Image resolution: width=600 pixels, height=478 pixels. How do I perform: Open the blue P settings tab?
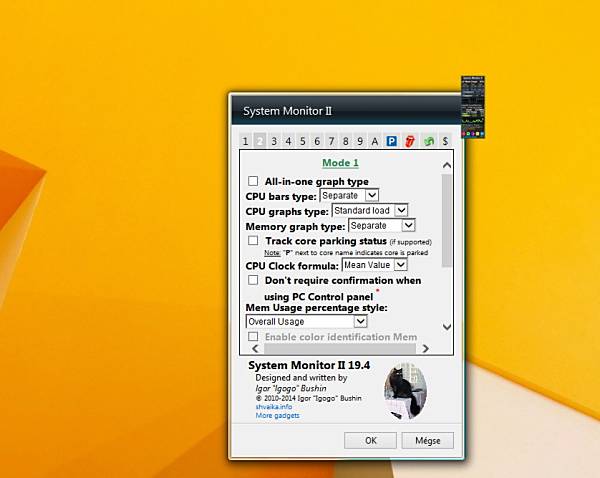pyautogui.click(x=391, y=141)
